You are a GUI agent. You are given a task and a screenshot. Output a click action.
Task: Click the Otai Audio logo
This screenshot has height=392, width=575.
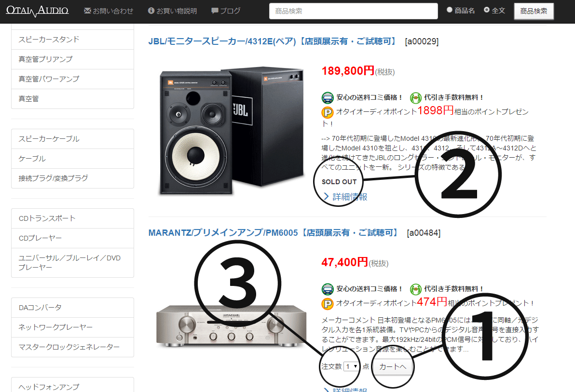click(38, 11)
